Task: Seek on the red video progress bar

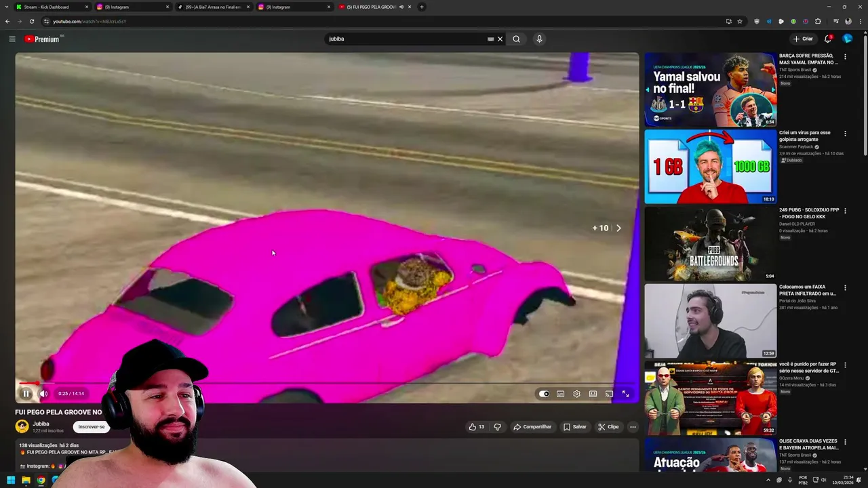Action: tap(327, 384)
